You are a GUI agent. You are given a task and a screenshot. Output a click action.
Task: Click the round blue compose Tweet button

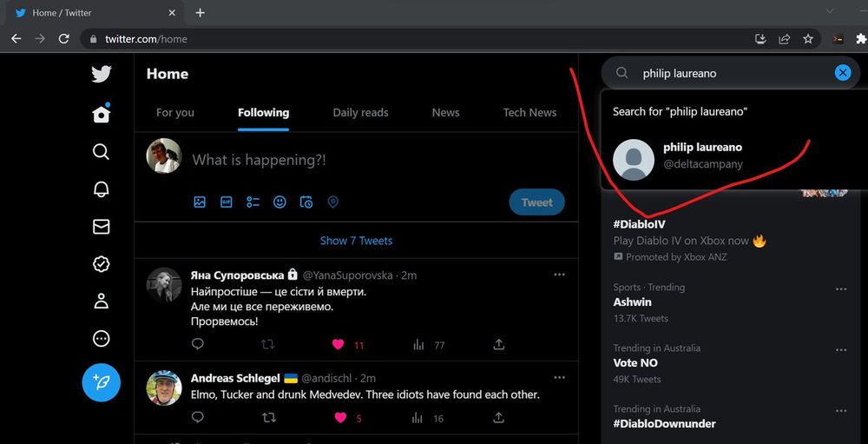[x=102, y=382]
